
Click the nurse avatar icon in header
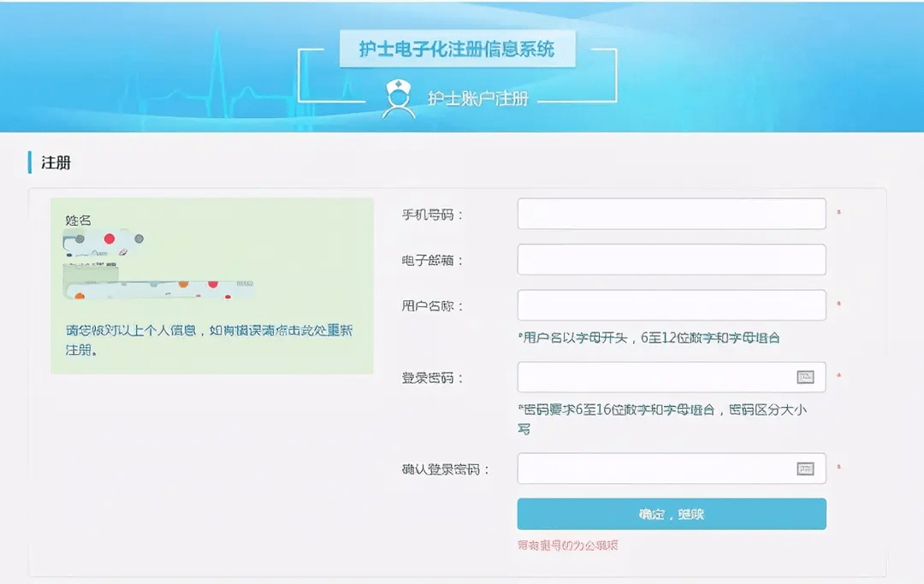click(x=398, y=98)
